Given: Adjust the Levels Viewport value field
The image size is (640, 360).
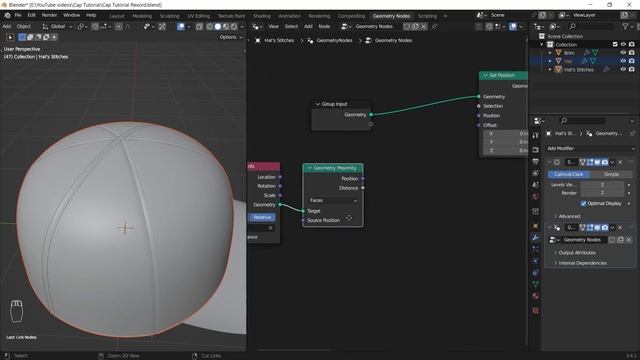Looking at the screenshot, I should pos(602,185).
